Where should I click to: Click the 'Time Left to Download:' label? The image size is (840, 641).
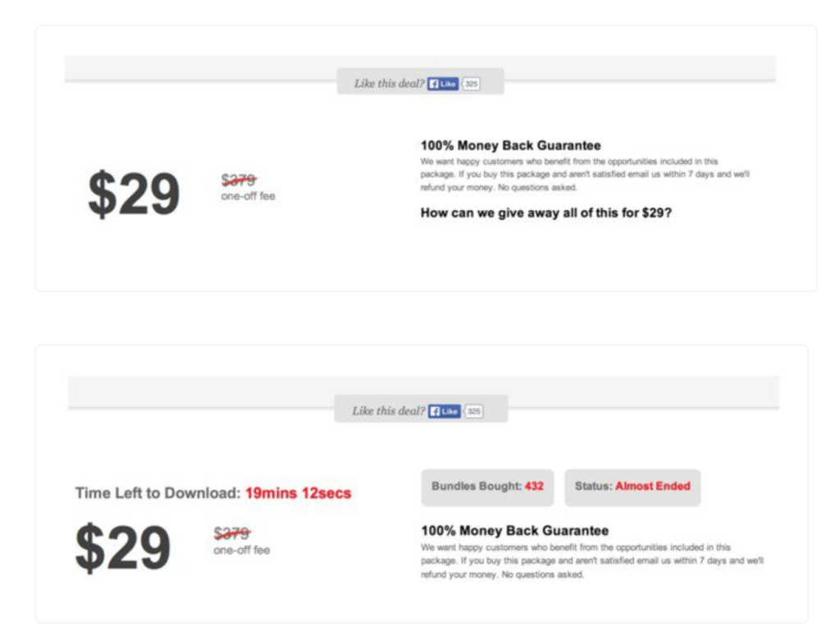click(x=158, y=493)
